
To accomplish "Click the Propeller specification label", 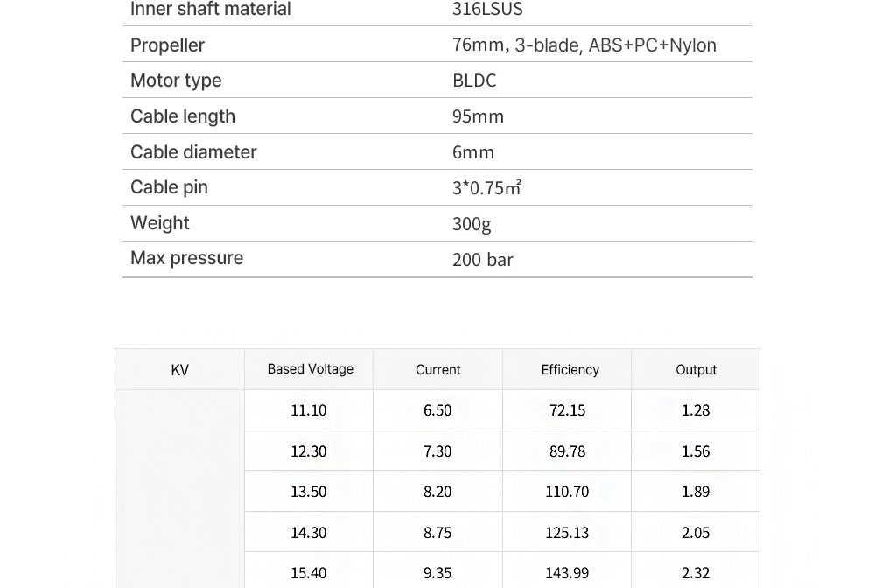I will [x=167, y=45].
